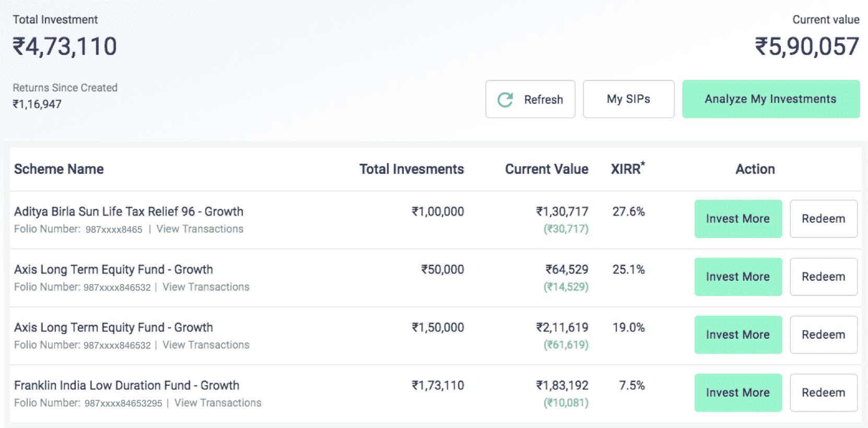
Task: Click the ₹1,83,192 current value cell
Action: tap(562, 385)
